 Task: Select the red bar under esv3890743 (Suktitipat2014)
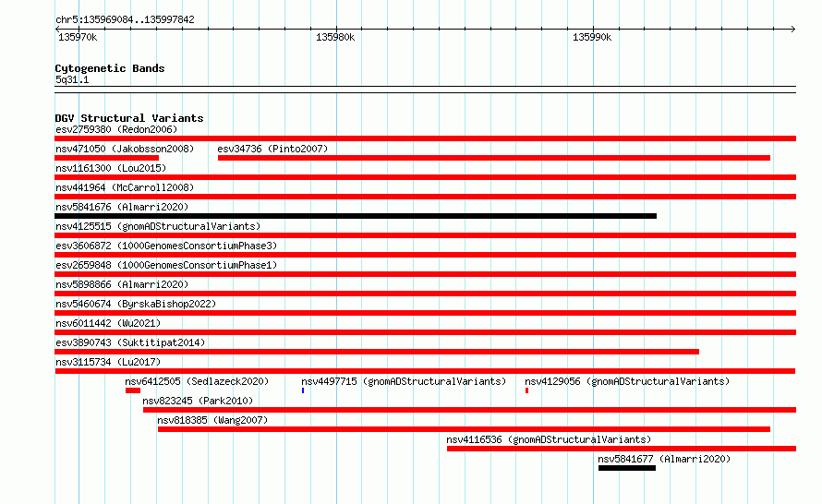377,352
